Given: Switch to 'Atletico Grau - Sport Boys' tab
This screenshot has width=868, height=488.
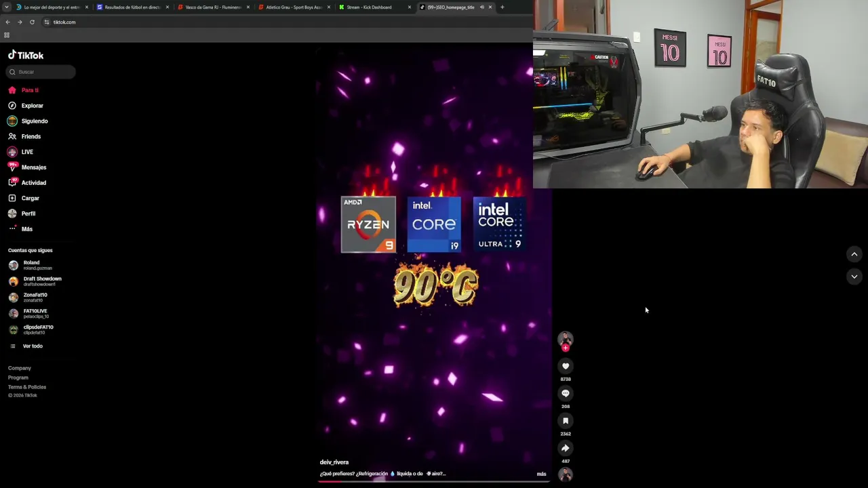Looking at the screenshot, I should (x=294, y=7).
